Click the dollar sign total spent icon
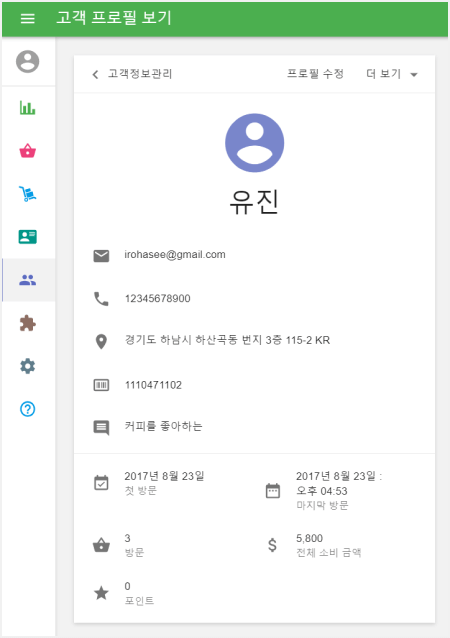Image resolution: width=450 pixels, height=638 pixels. [273, 545]
